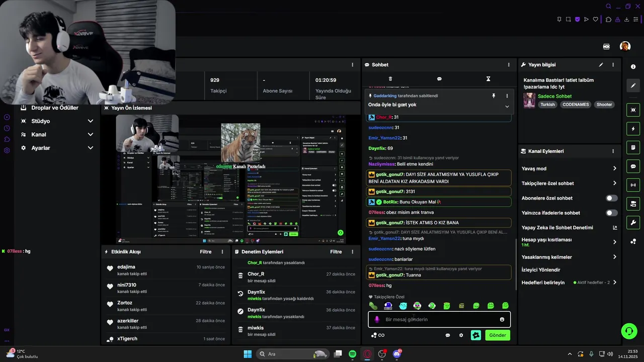Open the profile avatar menu
This screenshot has height=362, width=644.
tap(625, 46)
